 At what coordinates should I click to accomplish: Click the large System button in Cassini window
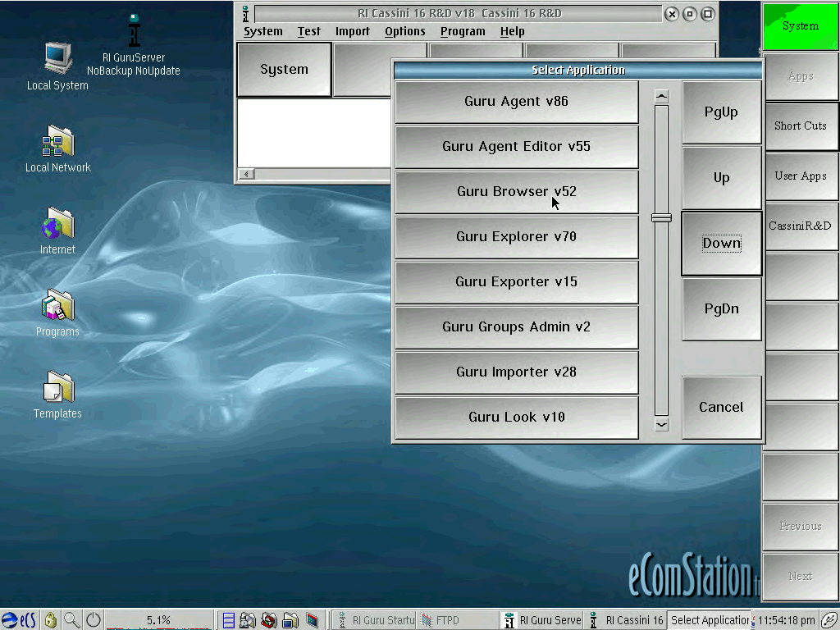[284, 70]
